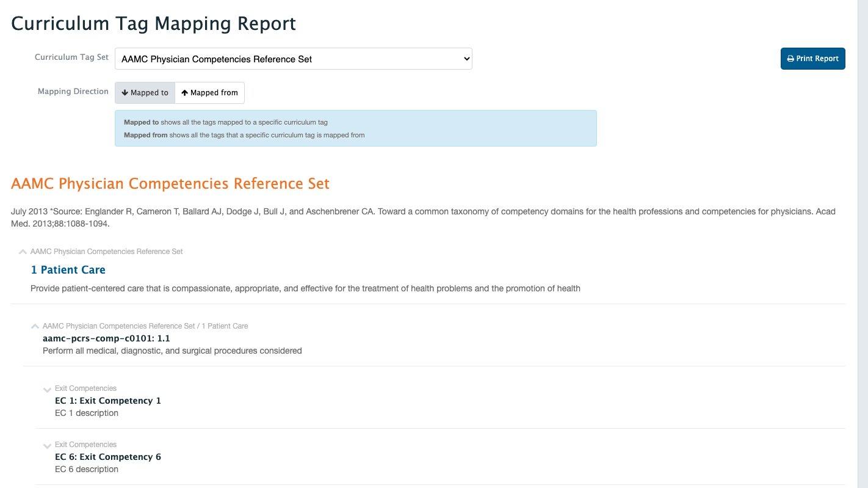
Task: Click the July 2013 source citation text
Action: (x=423, y=217)
